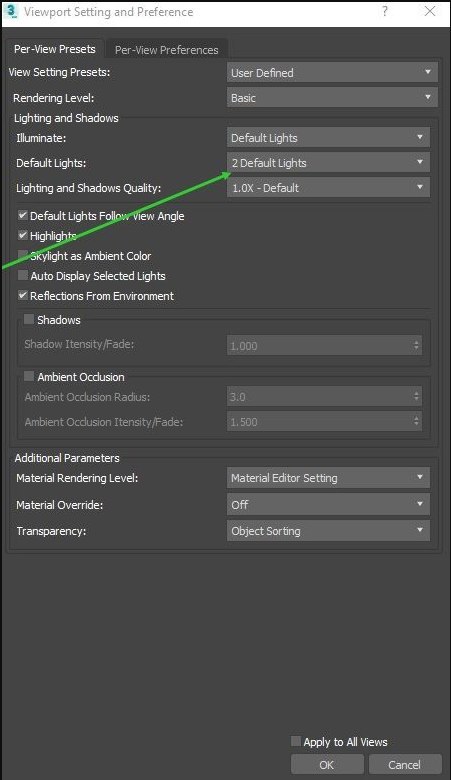The width and height of the screenshot is (451, 780).
Task: Open the Illuminate dropdown
Action: point(328,138)
